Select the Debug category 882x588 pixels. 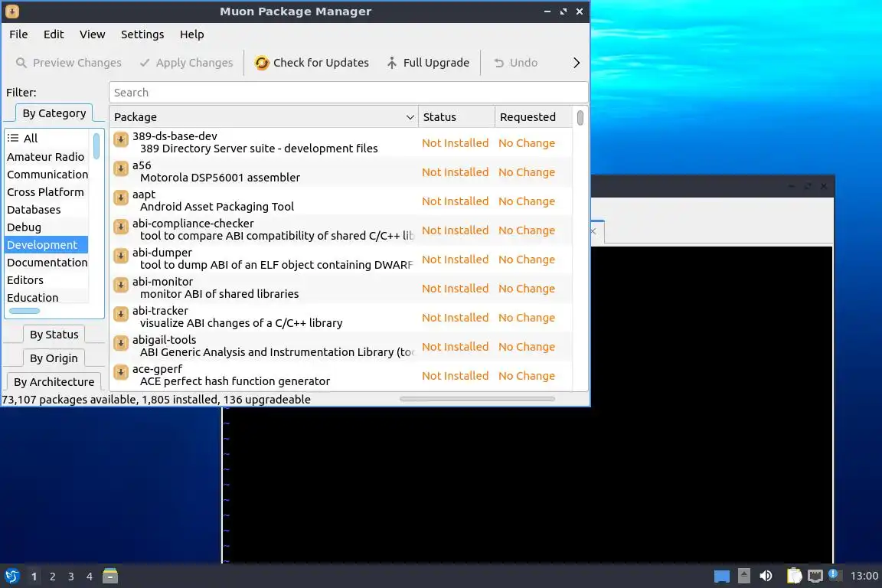point(46,227)
